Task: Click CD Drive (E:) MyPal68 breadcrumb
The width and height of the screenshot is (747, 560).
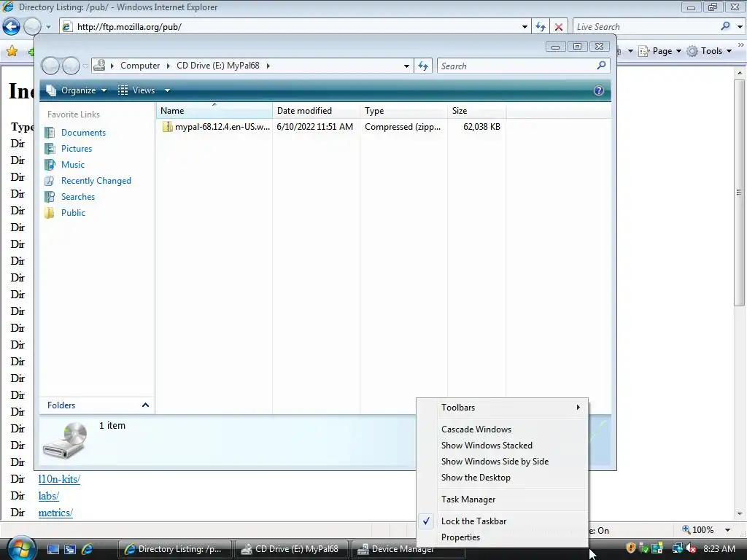Action: (217, 66)
